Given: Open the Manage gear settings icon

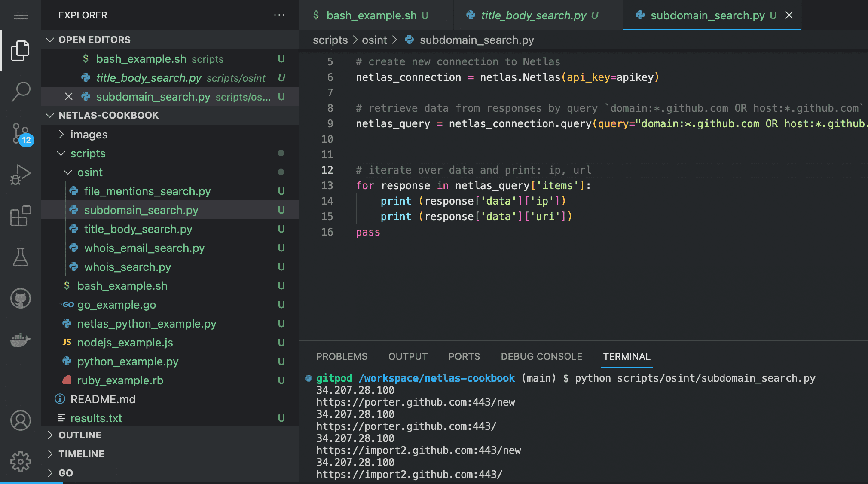Looking at the screenshot, I should (20, 462).
